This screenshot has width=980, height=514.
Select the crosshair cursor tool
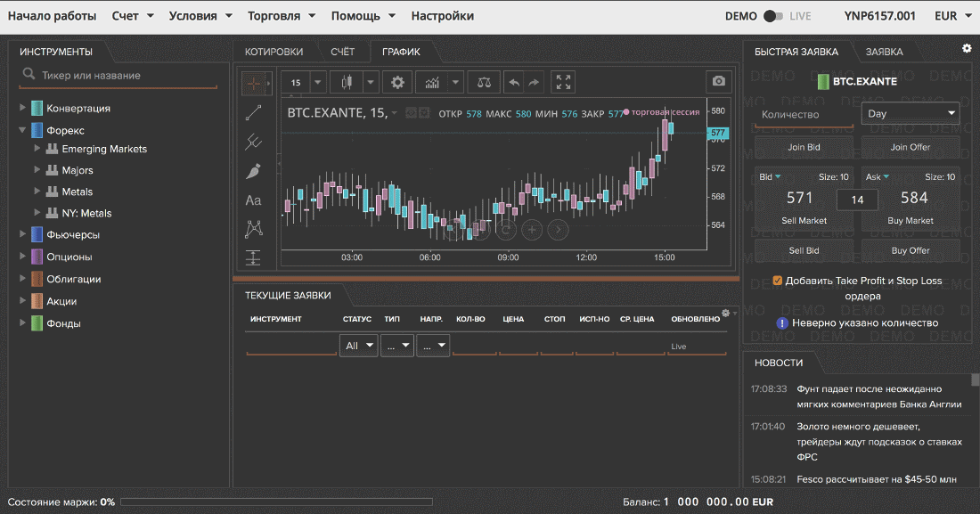click(254, 83)
